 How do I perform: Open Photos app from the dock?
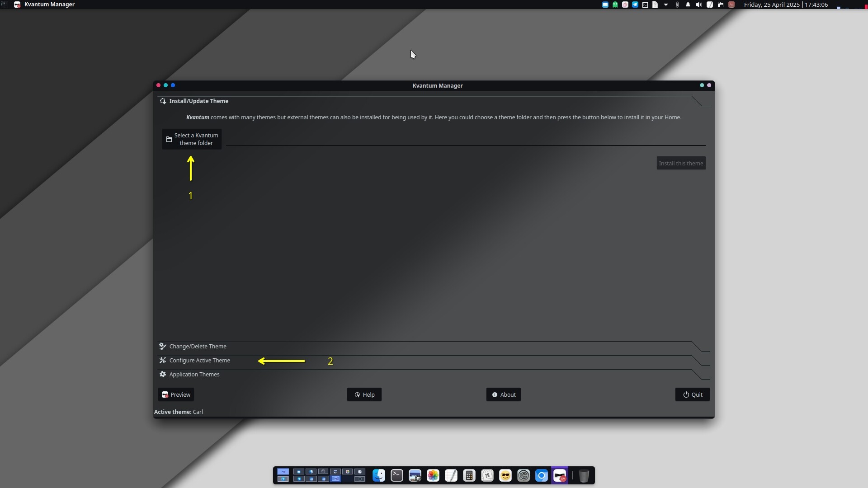tap(433, 475)
